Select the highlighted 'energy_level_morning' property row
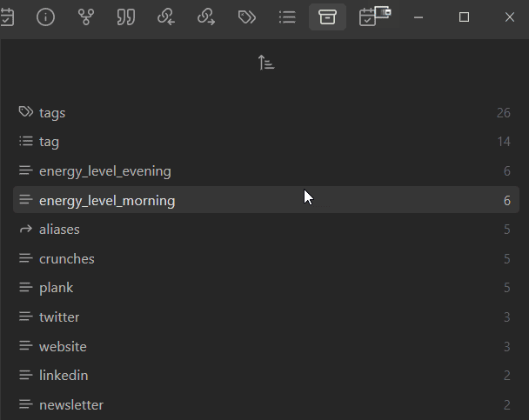This screenshot has height=420, width=529. coord(266,200)
